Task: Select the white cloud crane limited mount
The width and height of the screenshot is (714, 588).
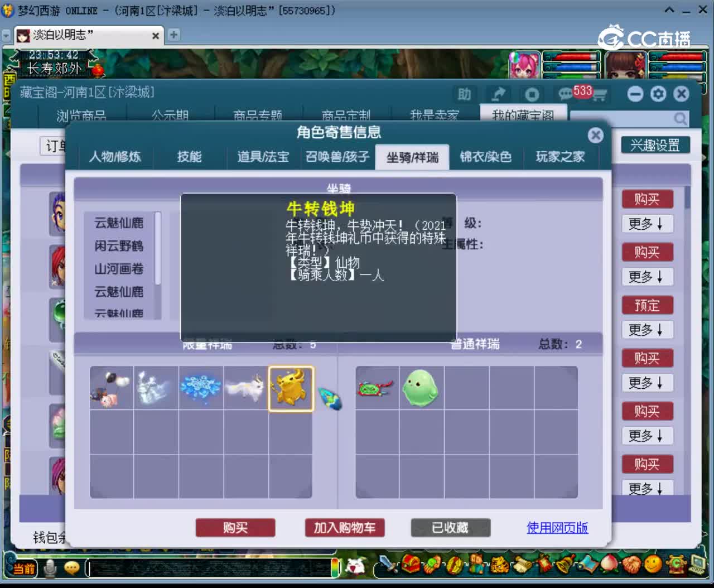Action: click(x=156, y=389)
